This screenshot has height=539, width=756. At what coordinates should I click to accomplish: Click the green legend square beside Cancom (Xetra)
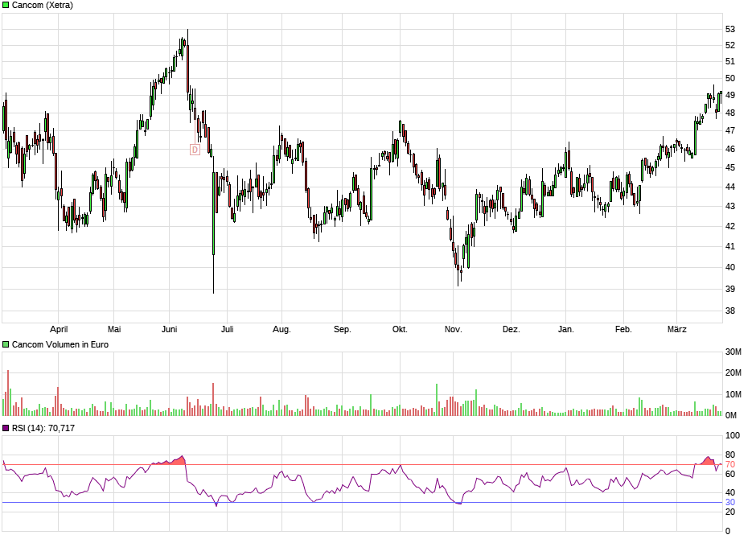(x=6, y=5)
